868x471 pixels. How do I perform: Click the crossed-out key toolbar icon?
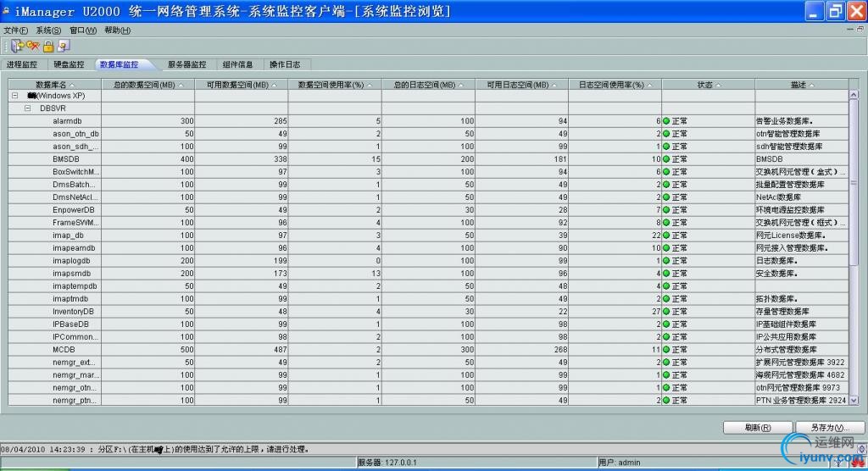[x=33, y=46]
